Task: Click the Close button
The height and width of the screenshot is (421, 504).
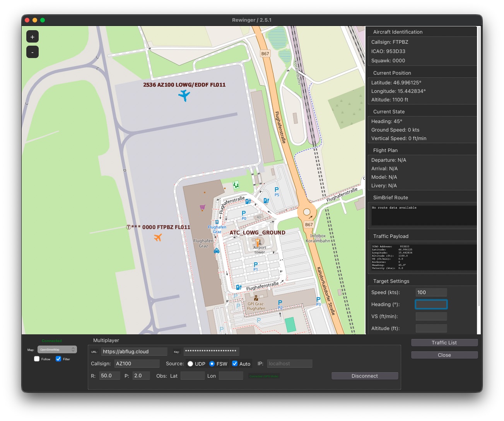Action: tap(444, 355)
